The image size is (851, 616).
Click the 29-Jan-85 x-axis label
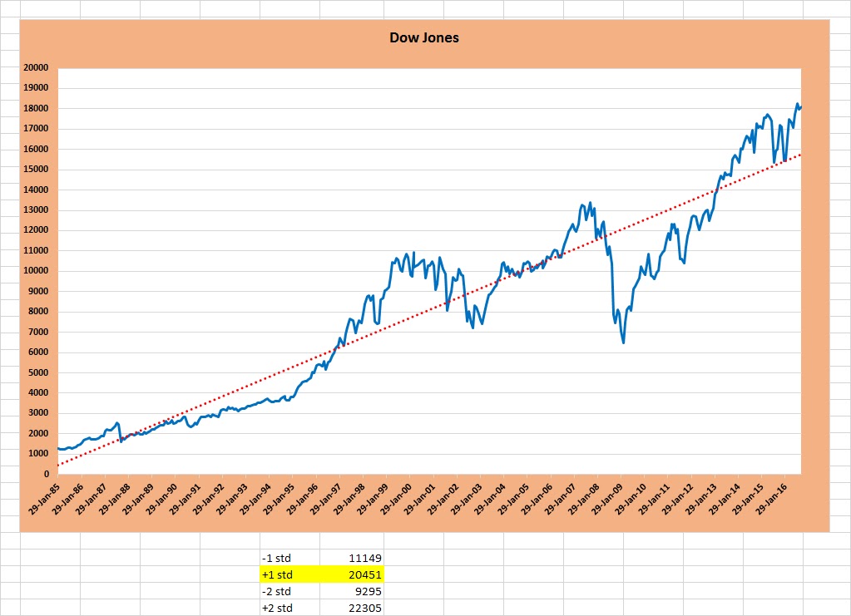(44, 498)
